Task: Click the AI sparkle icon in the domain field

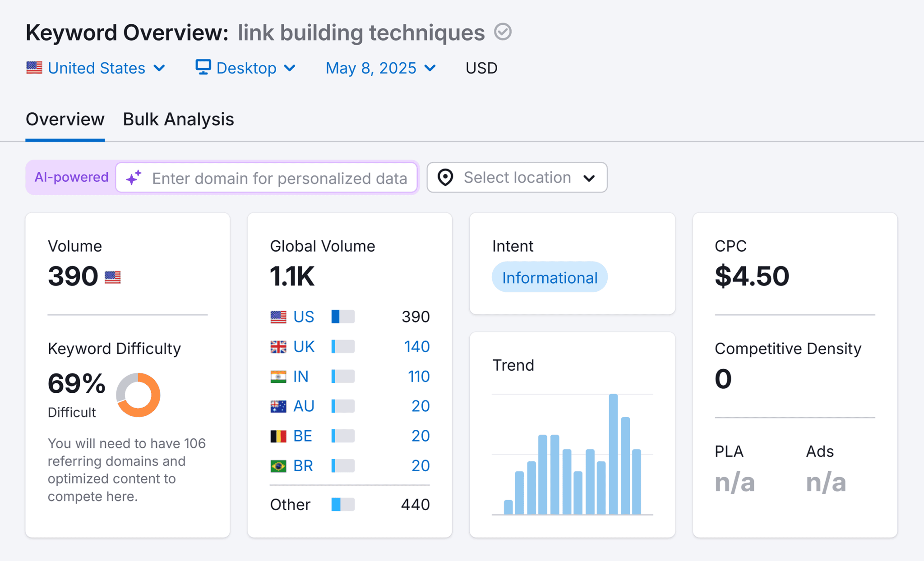Action: point(133,178)
